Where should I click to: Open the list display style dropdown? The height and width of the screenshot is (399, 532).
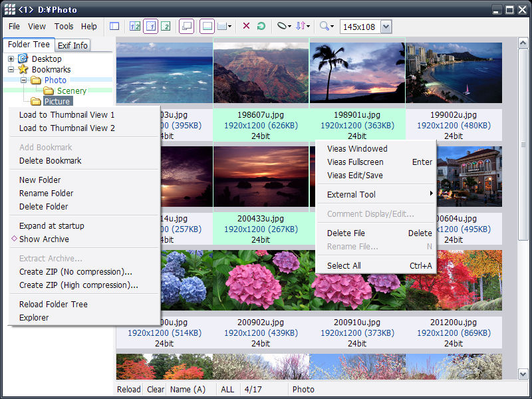[x=224, y=26]
